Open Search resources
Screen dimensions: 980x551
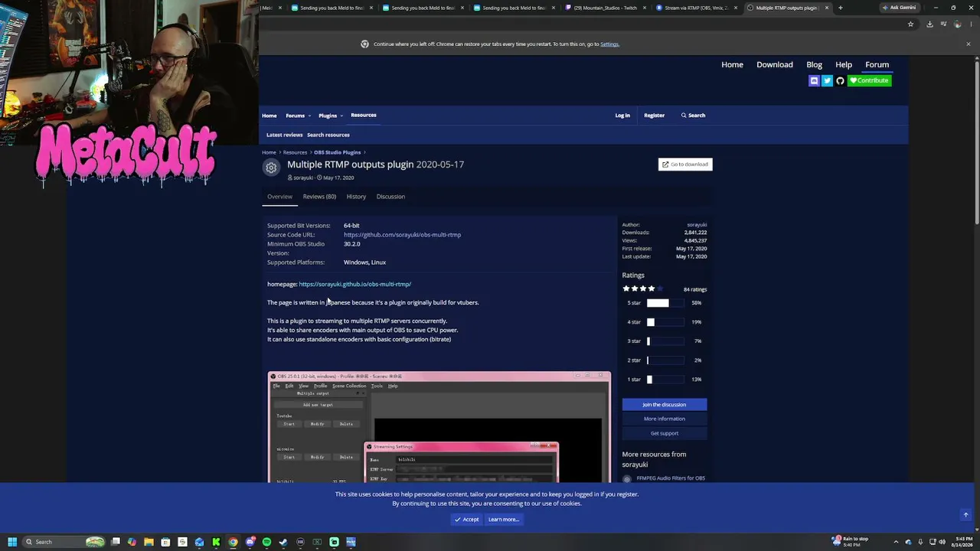[328, 135]
